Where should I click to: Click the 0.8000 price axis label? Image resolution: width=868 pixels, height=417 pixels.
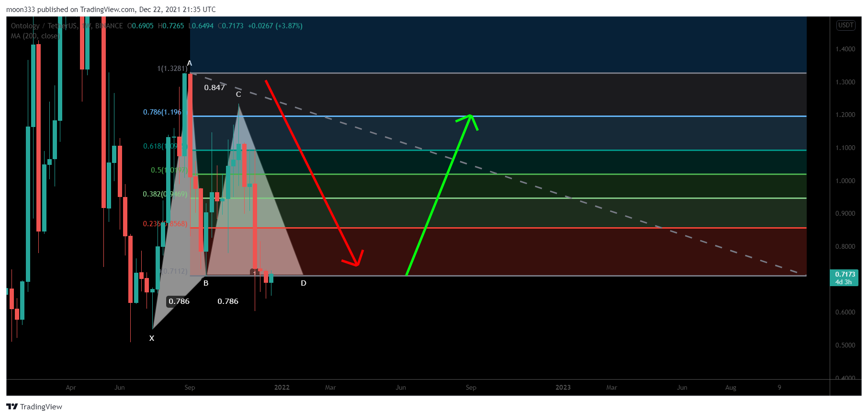(x=845, y=246)
